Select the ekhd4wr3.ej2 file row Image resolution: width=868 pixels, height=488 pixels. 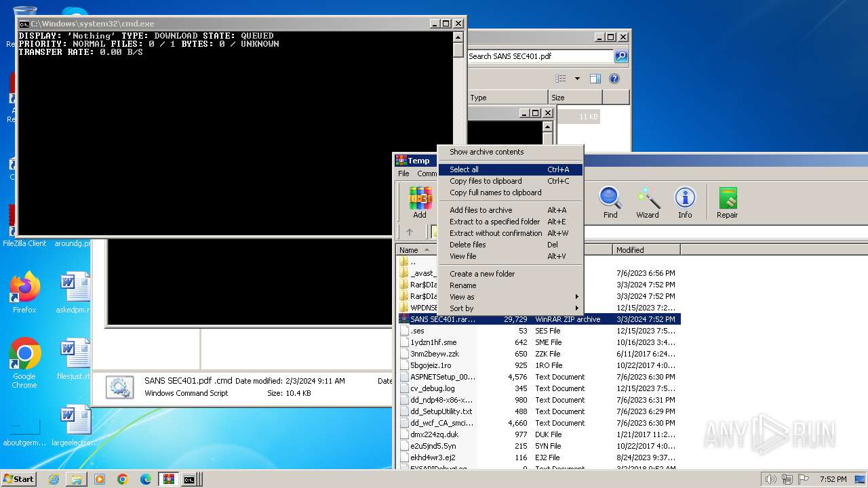click(x=538, y=457)
